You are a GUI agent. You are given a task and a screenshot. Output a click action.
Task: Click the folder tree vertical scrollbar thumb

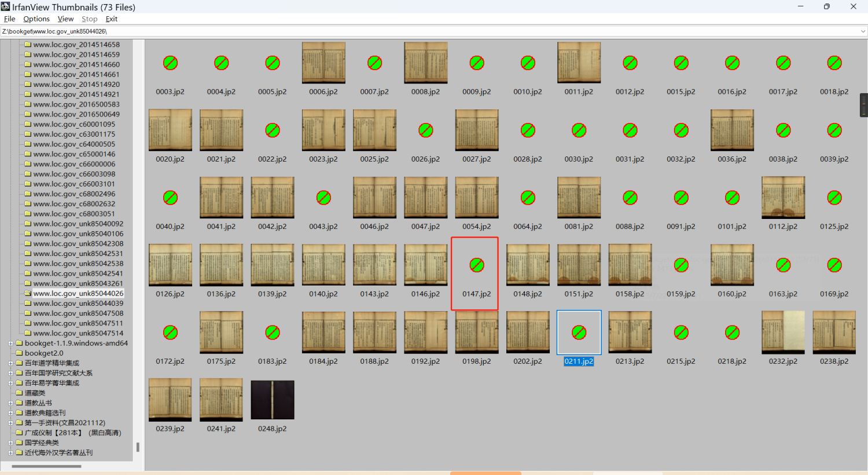(138, 447)
